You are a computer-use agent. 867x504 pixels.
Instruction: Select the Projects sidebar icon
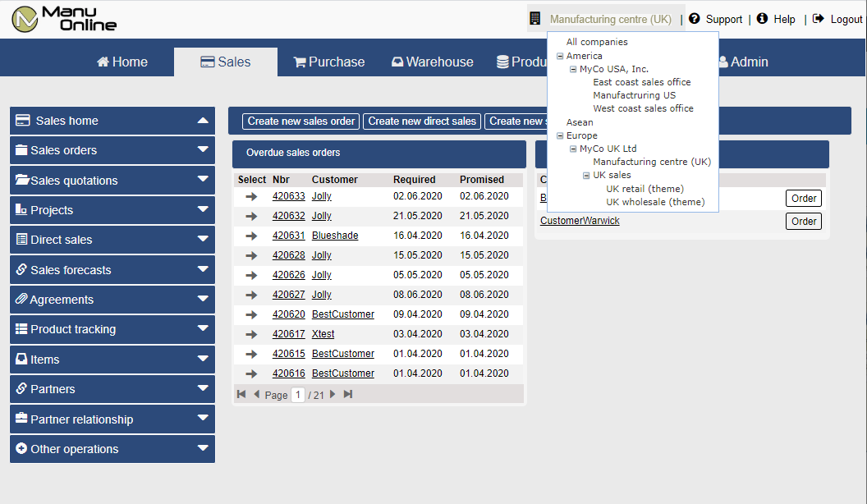(x=22, y=210)
